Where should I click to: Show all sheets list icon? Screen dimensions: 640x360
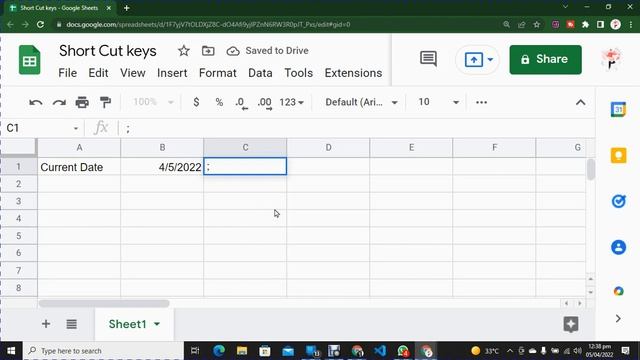point(71,324)
